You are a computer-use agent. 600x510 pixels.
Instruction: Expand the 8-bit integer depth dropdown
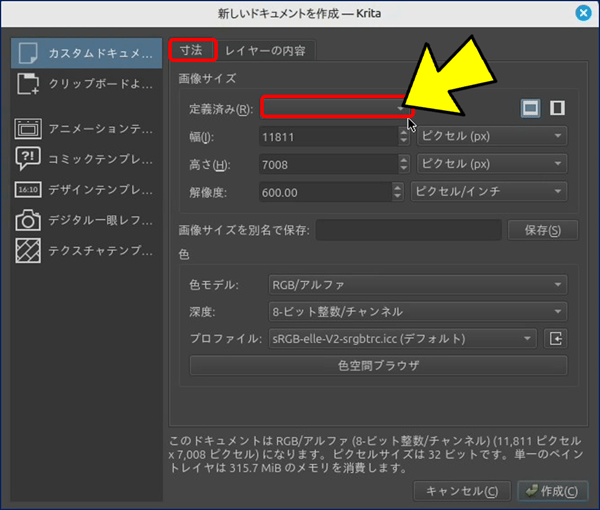pyautogui.click(x=416, y=312)
